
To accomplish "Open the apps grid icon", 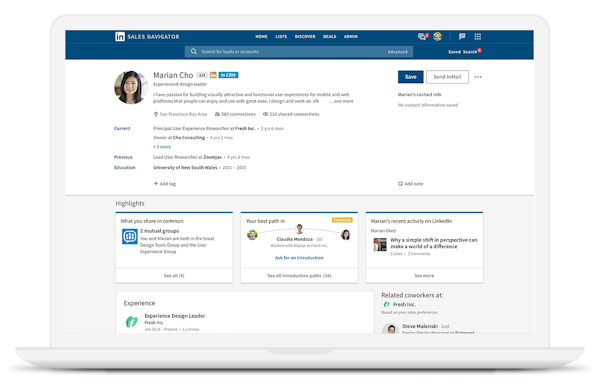I will [x=478, y=37].
